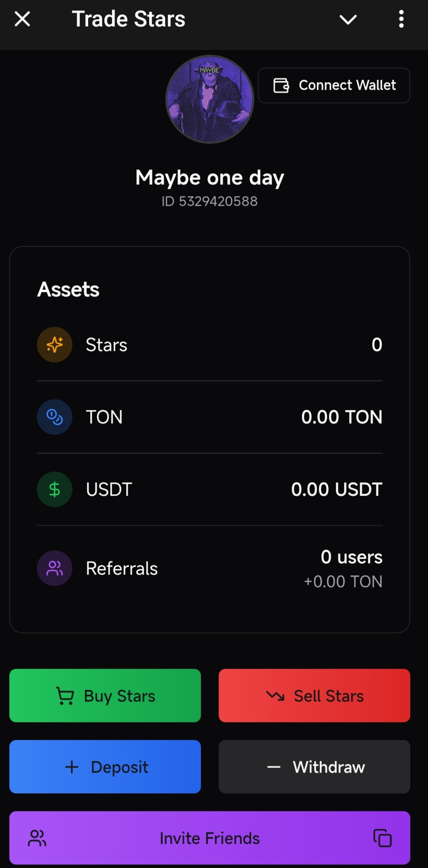This screenshot has height=868, width=428.
Task: Select the TON balance row
Action: 210,417
